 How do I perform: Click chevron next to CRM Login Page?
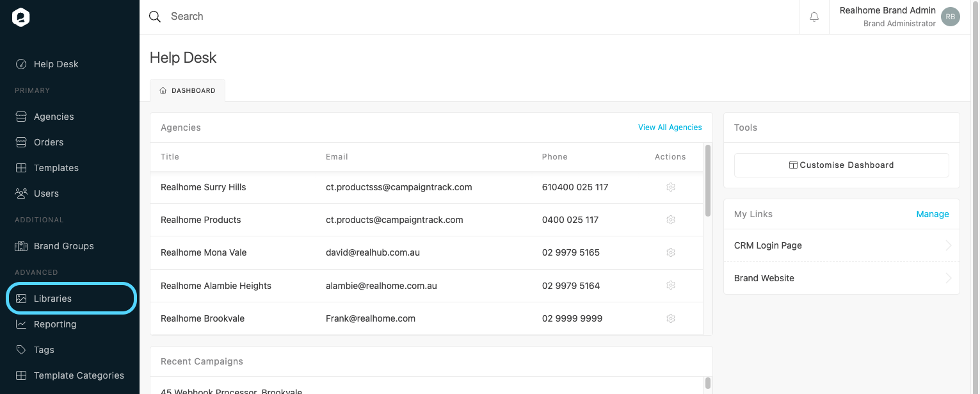[949, 245]
